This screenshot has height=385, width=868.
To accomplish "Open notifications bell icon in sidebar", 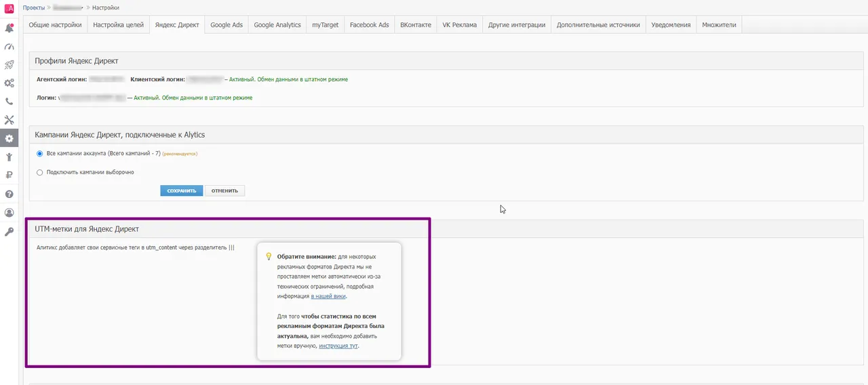I will (9, 28).
